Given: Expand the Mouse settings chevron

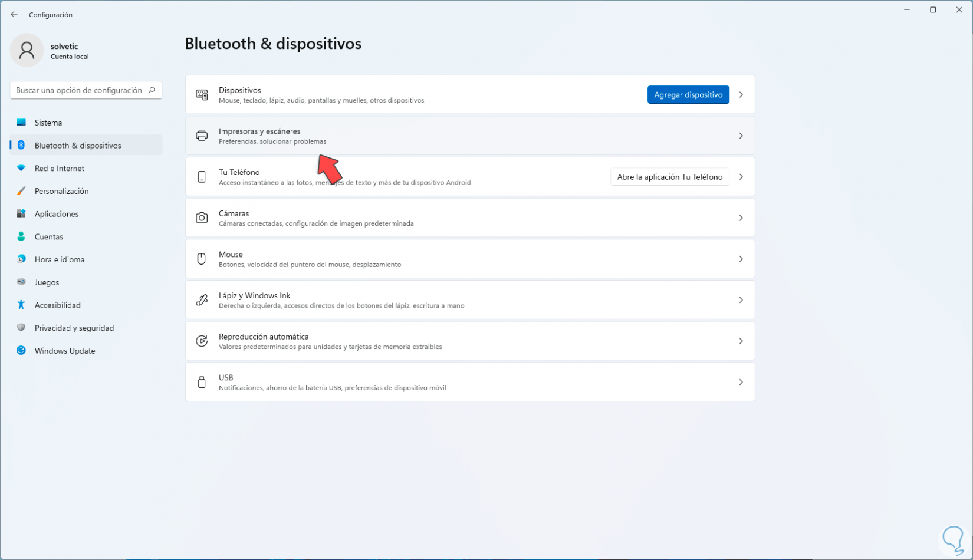Looking at the screenshot, I should click(x=741, y=259).
